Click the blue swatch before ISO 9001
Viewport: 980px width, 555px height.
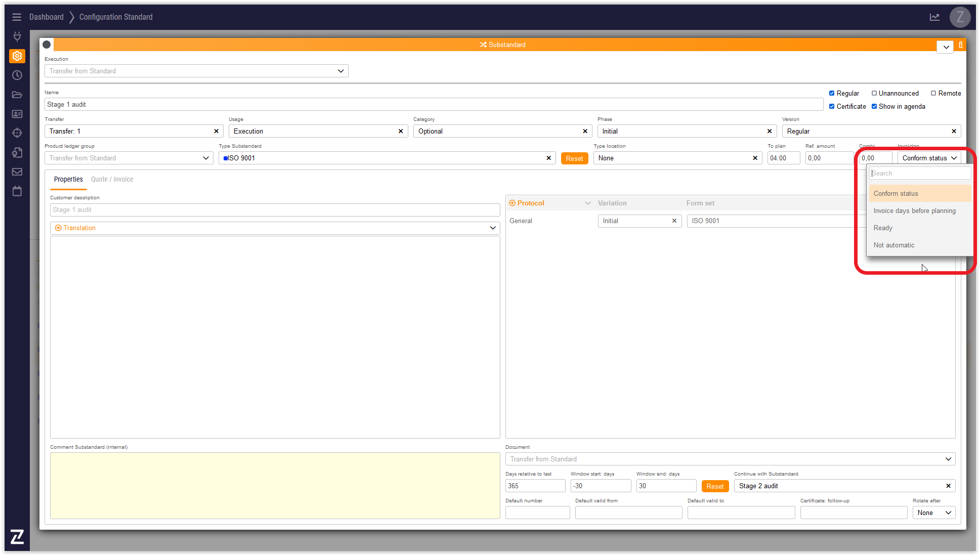pos(226,158)
